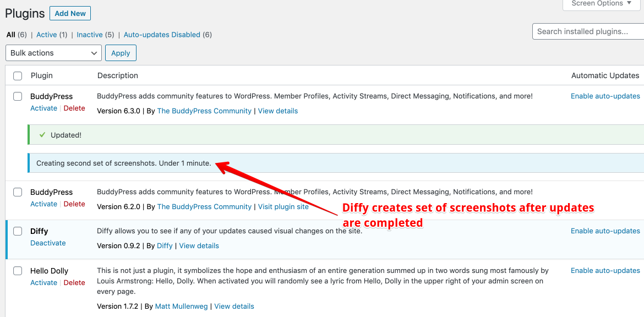Screen dimensions: 644x317
Task: Open the Diffy author link
Action: (165, 246)
